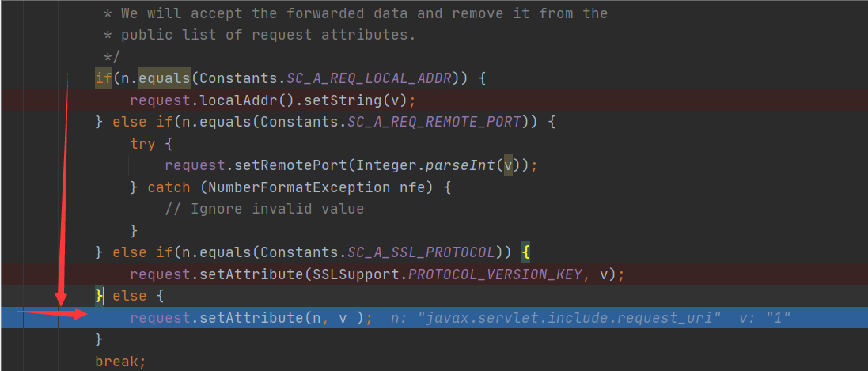Click the try keyword
This screenshot has height=371, width=868.
tap(143, 144)
